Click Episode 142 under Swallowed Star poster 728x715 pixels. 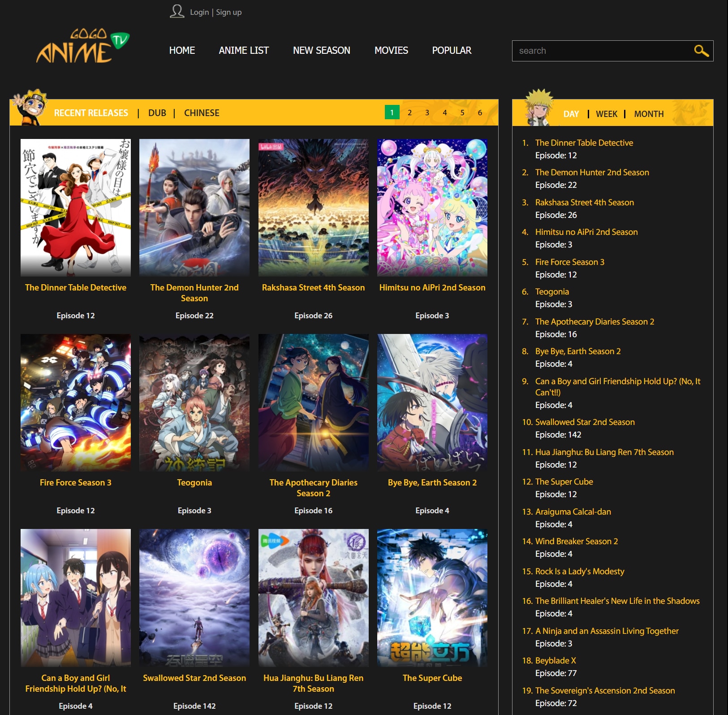[194, 706]
